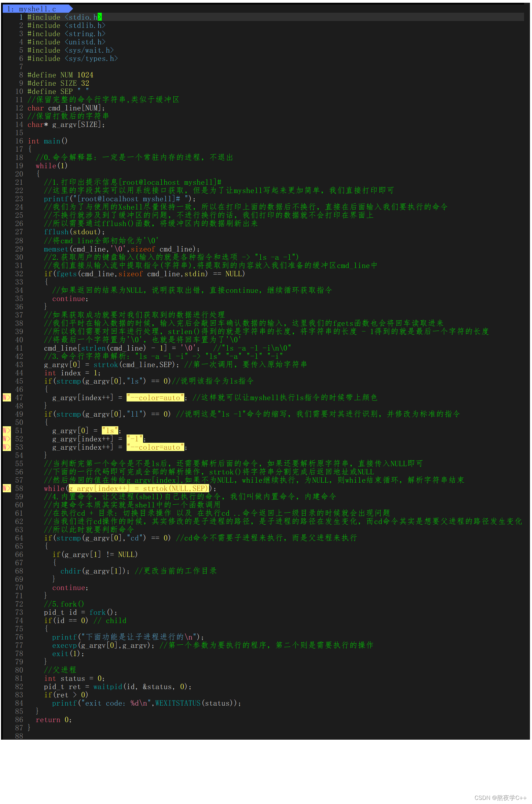Click strcmp(g_argv[0],"ll") condition
This screenshot has height=804, width=532.
[x=107, y=414]
